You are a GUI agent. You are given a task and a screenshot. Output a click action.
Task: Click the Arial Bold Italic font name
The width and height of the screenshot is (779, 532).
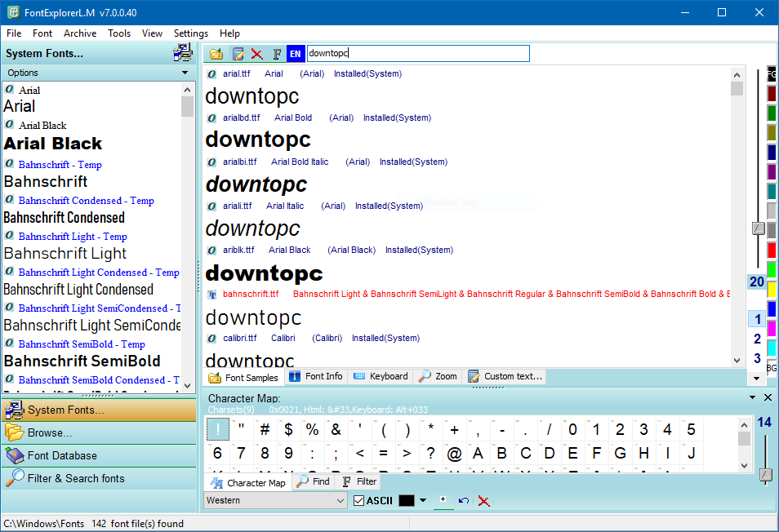click(300, 162)
